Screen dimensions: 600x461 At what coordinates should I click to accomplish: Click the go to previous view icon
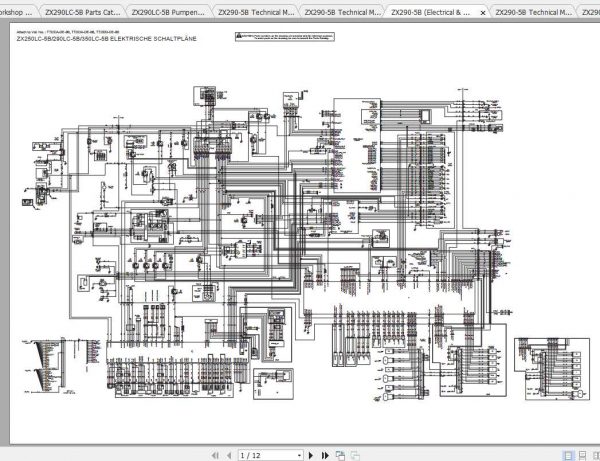(x=340, y=455)
